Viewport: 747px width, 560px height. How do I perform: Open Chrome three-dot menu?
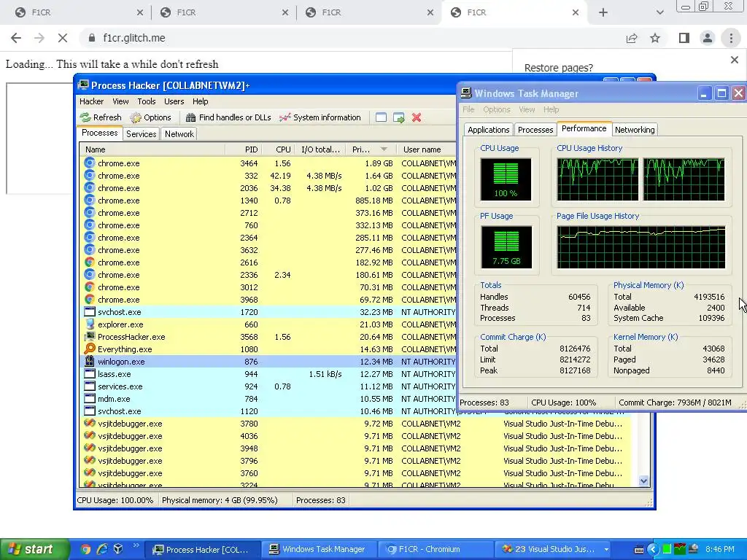point(731,38)
